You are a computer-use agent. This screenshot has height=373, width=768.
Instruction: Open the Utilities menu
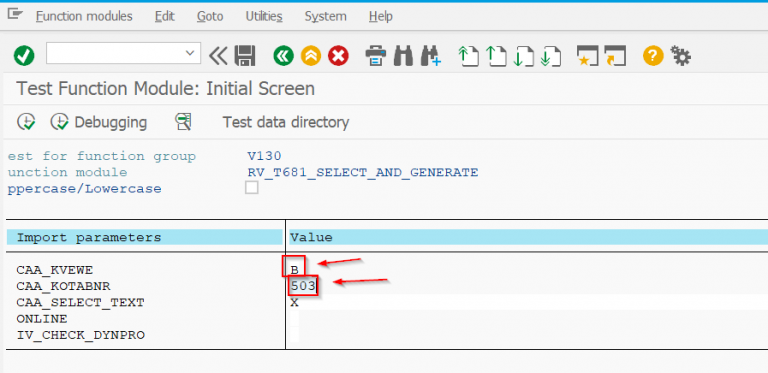pos(264,16)
